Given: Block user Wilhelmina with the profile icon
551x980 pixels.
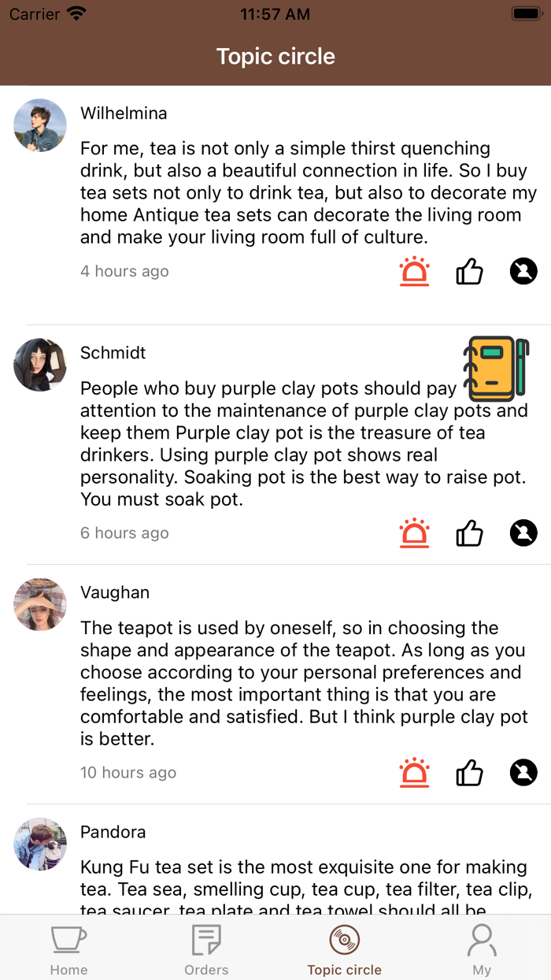Looking at the screenshot, I should tap(523, 272).
